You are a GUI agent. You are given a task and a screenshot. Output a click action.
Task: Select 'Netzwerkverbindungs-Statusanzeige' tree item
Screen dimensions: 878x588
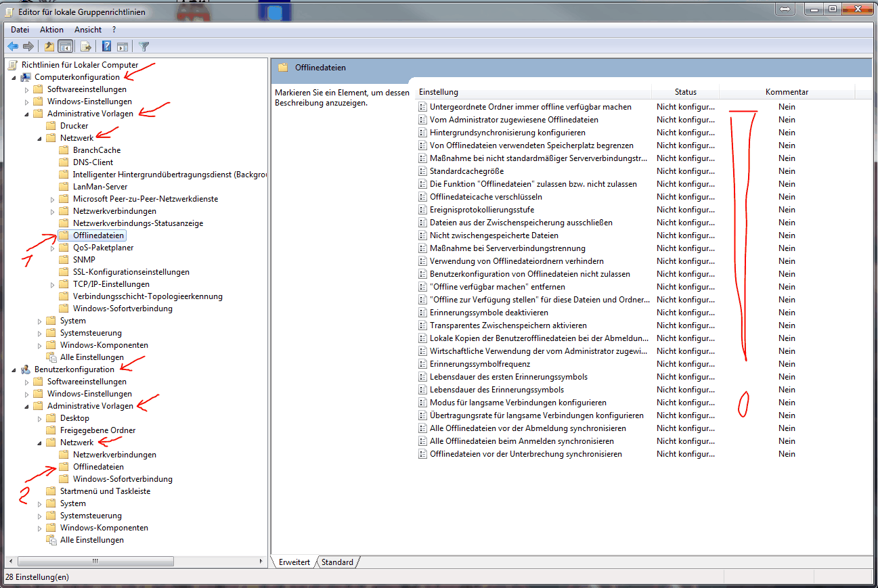(x=138, y=223)
